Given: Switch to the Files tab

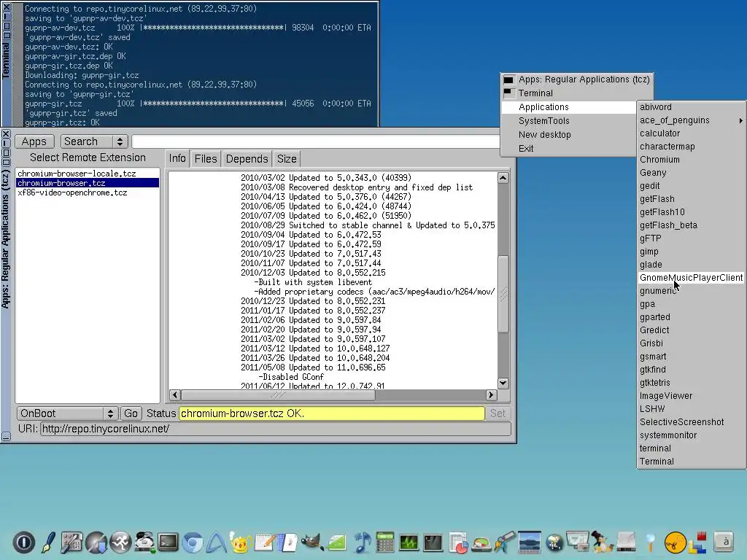Looking at the screenshot, I should point(205,158).
